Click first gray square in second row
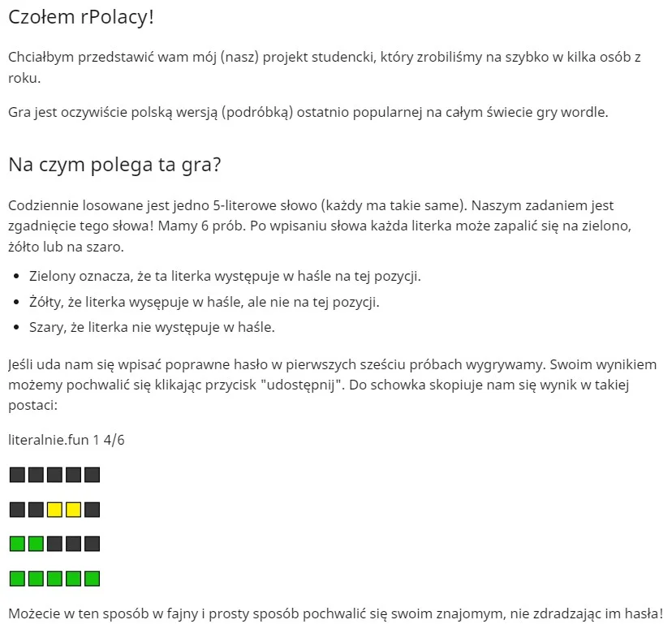672x624 pixels. [17, 510]
